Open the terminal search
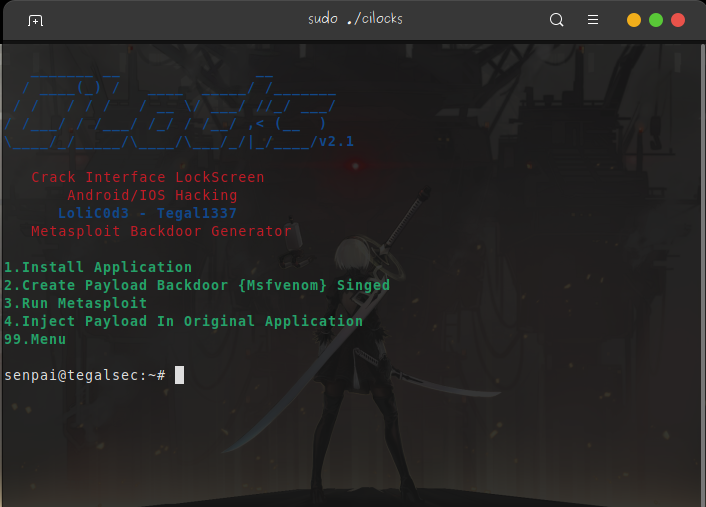This screenshot has width=706, height=507. tap(557, 20)
